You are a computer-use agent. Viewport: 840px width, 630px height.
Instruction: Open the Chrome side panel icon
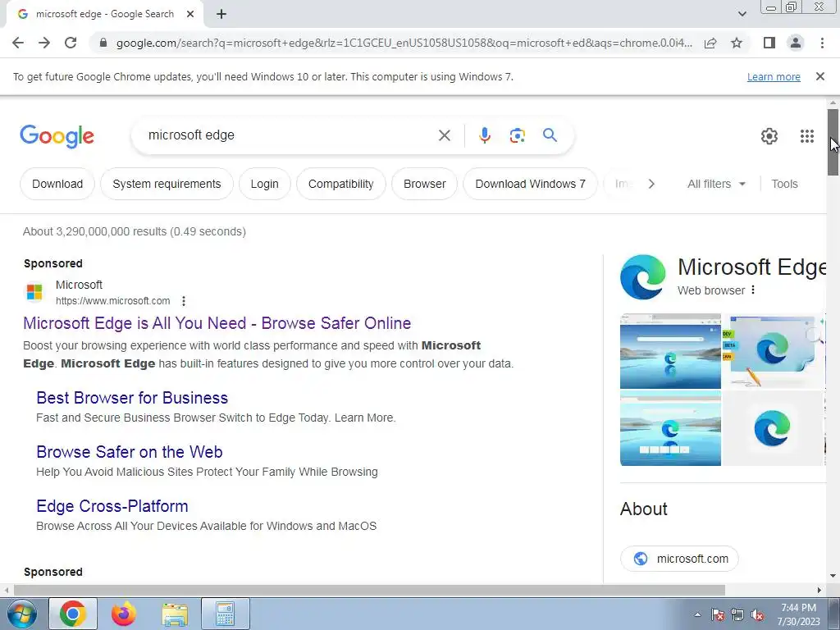[769, 43]
